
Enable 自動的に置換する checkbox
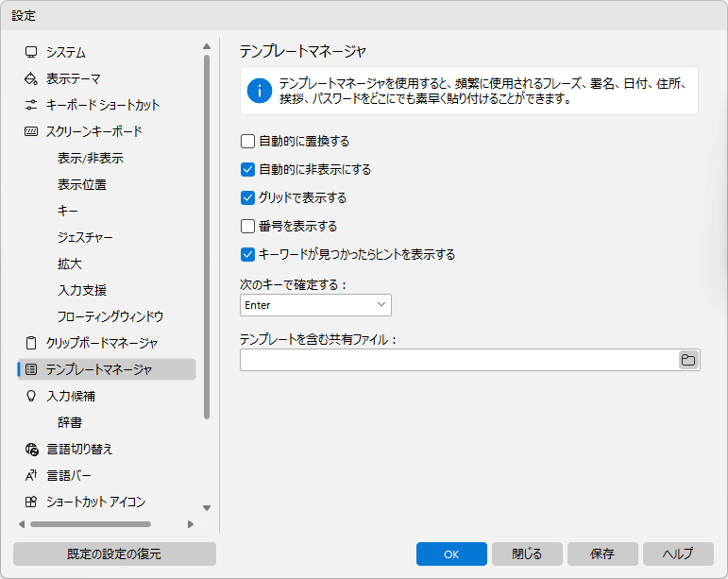tap(248, 141)
